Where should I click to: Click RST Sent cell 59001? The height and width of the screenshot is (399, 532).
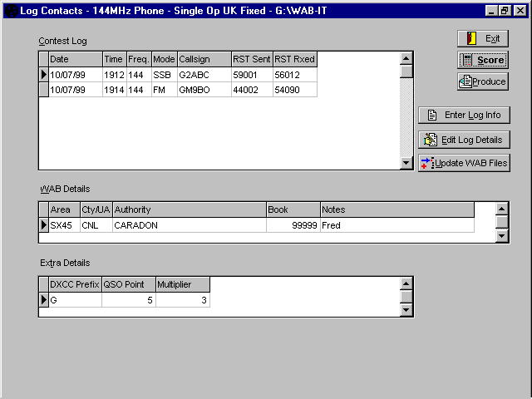[x=252, y=75]
